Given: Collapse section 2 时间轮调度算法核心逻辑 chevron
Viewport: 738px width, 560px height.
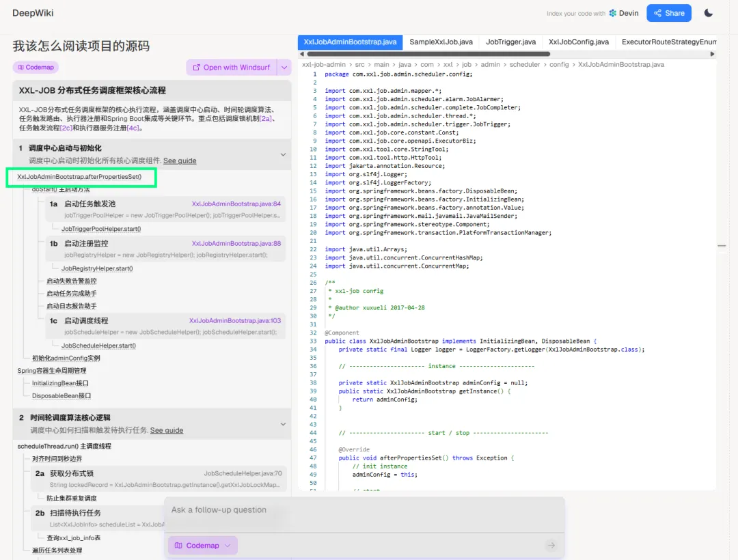Looking at the screenshot, I should click(284, 423).
